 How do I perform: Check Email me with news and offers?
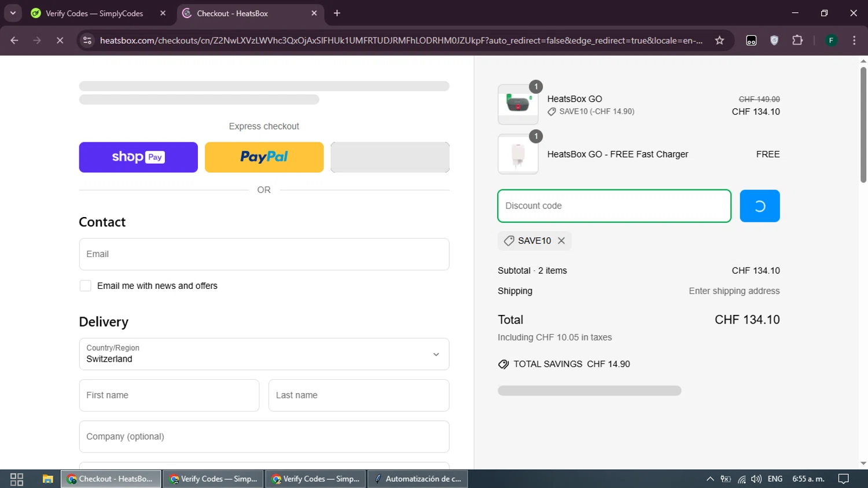(x=86, y=286)
